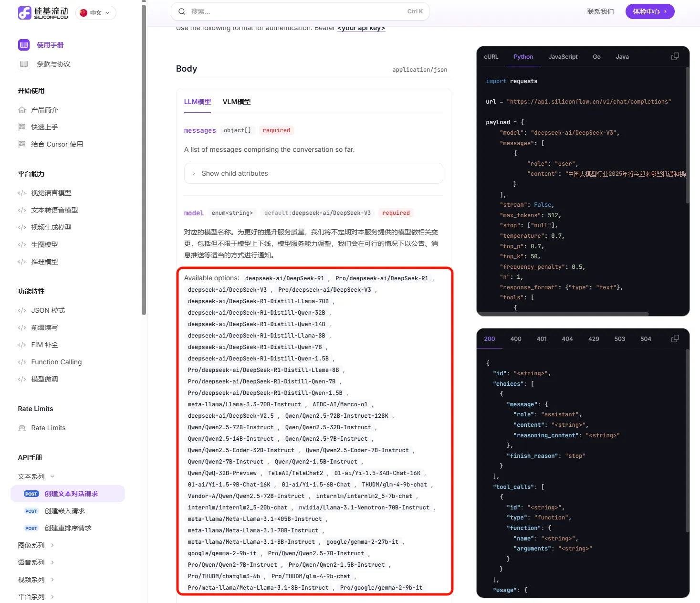700x603 pixels.
Task: Click the 产品简介 home icon
Action: pyautogui.click(x=22, y=110)
